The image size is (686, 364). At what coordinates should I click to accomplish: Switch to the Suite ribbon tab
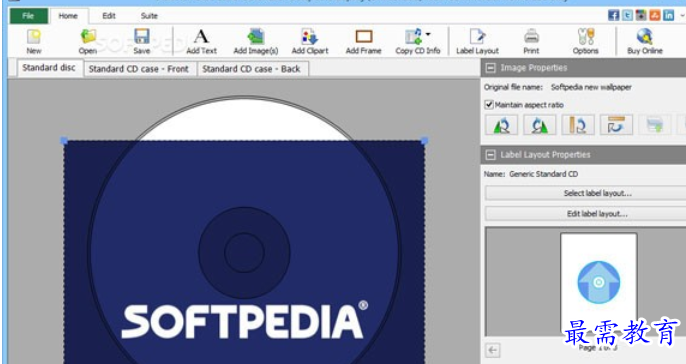click(149, 16)
